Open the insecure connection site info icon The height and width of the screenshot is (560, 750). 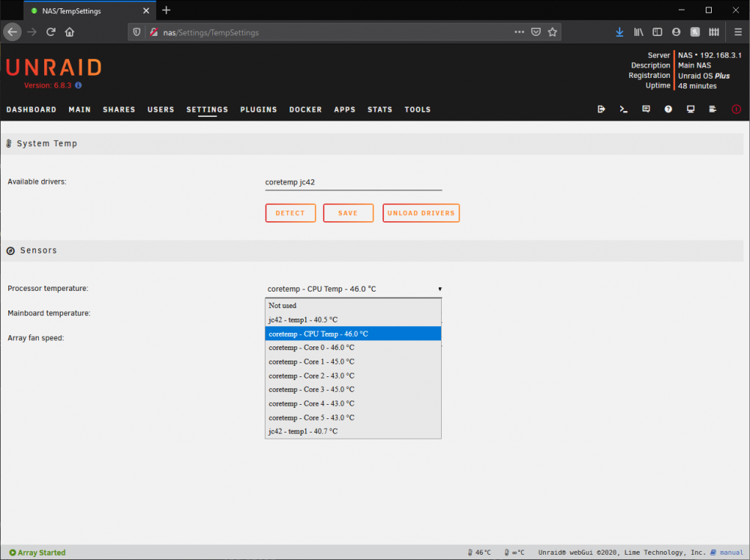[x=154, y=32]
